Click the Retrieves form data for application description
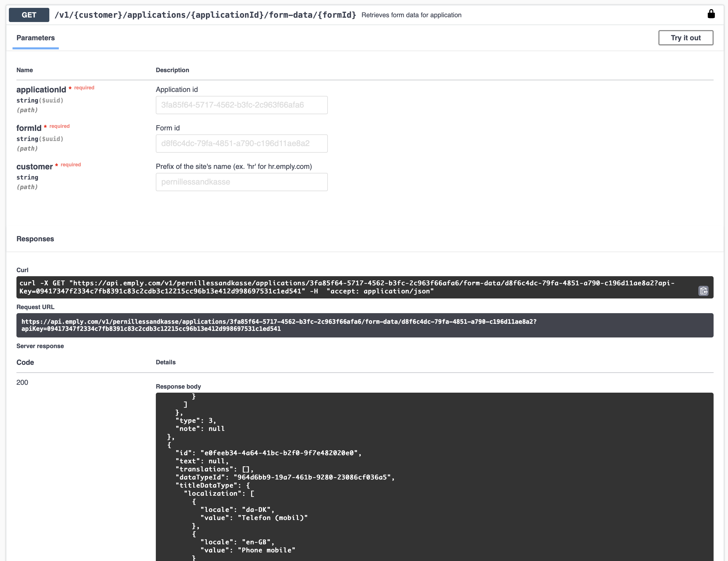 coord(411,15)
